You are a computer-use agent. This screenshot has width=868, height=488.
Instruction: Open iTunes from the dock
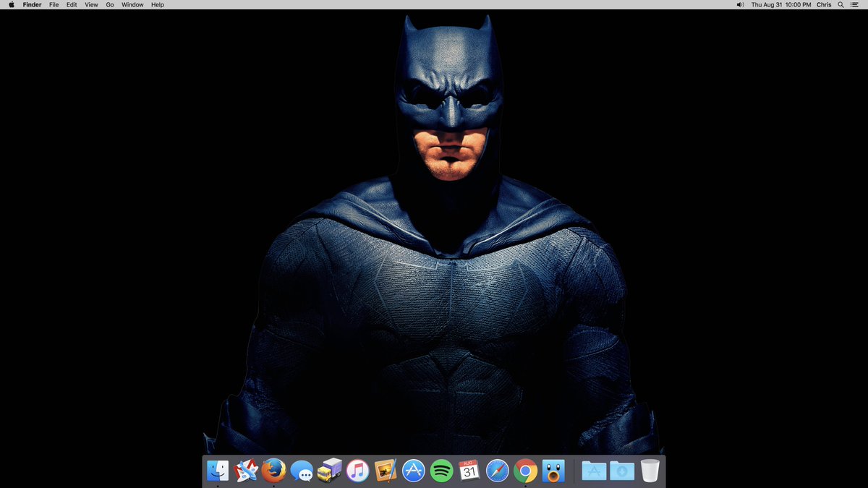[x=357, y=471]
